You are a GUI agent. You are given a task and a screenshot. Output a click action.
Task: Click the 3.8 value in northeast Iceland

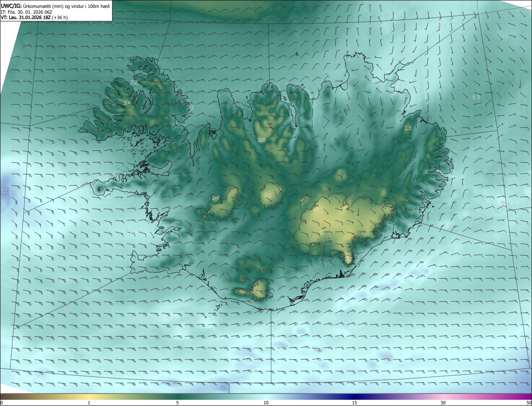point(408,128)
